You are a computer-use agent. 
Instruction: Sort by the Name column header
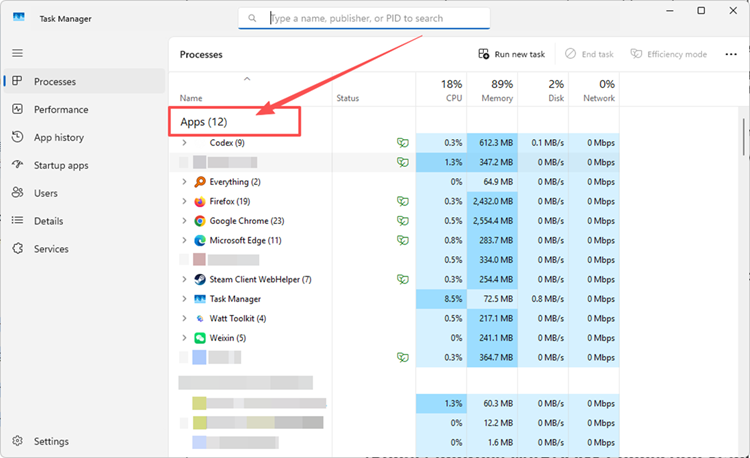click(251, 89)
